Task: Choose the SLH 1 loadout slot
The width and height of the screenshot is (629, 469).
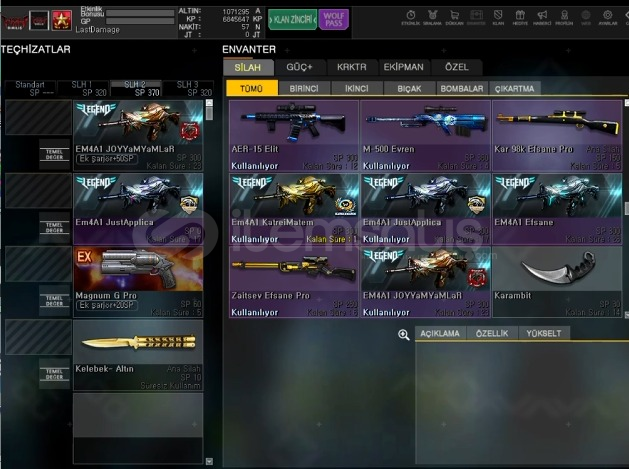Action: pos(83,89)
